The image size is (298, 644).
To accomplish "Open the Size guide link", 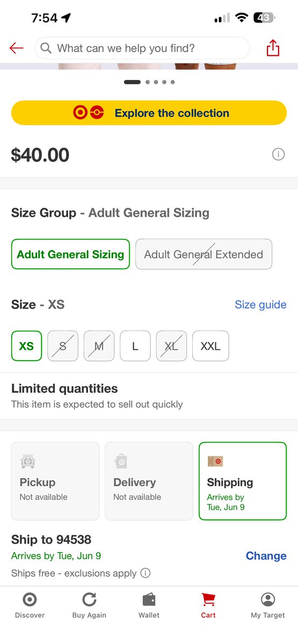I will coord(260,304).
